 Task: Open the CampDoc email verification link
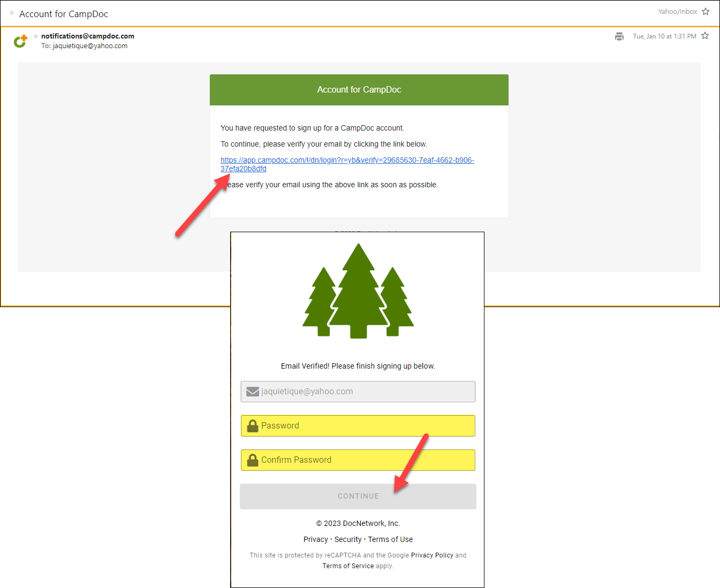pyautogui.click(x=347, y=161)
